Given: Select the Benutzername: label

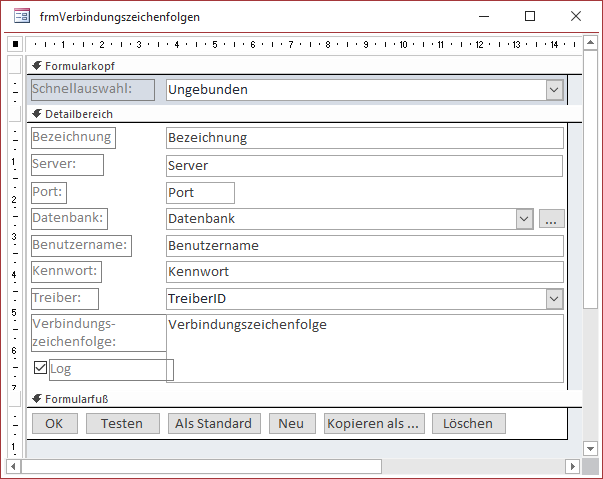Looking at the screenshot, I should coord(81,246).
